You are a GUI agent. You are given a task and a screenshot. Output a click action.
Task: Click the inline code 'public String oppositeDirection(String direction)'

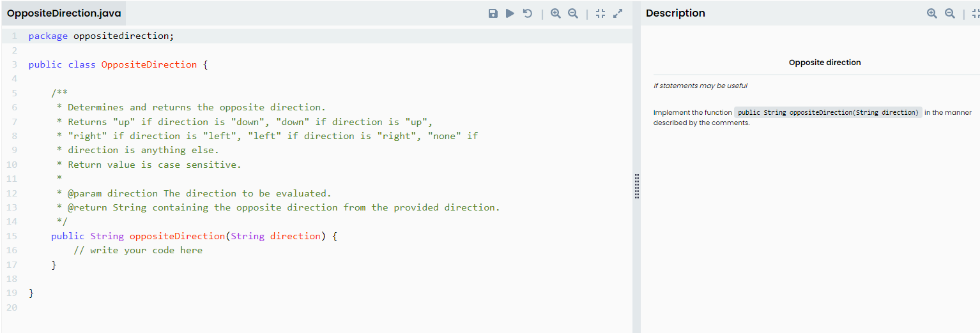coord(828,112)
